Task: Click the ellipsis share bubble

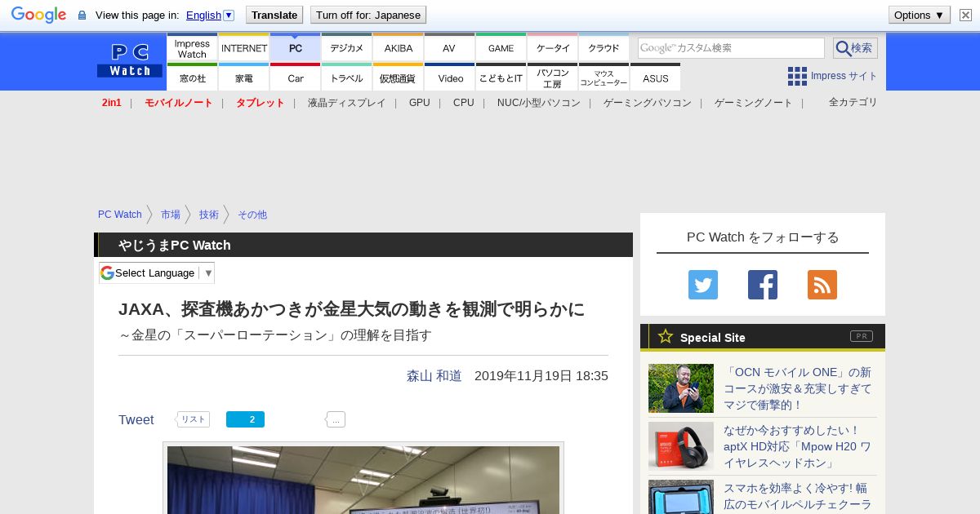Action: (x=336, y=419)
